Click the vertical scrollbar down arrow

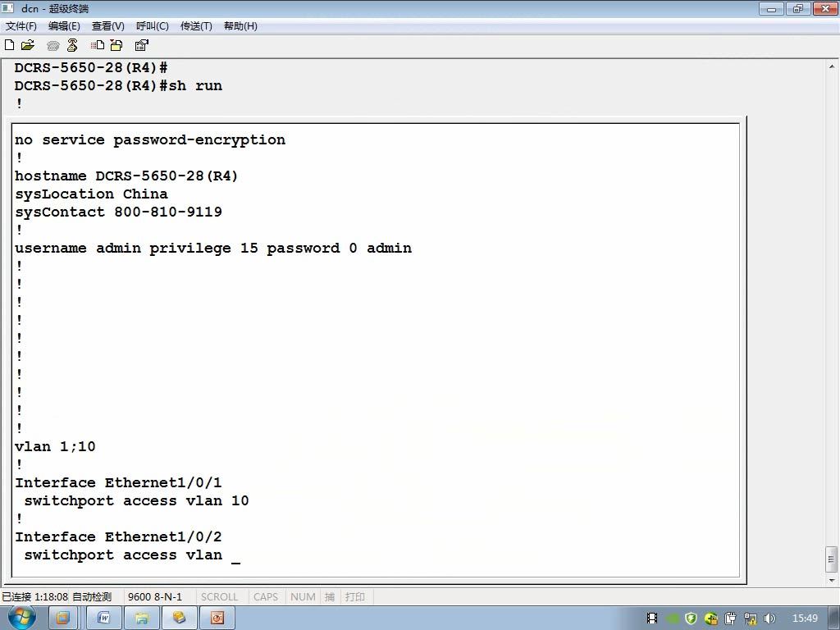click(x=832, y=580)
